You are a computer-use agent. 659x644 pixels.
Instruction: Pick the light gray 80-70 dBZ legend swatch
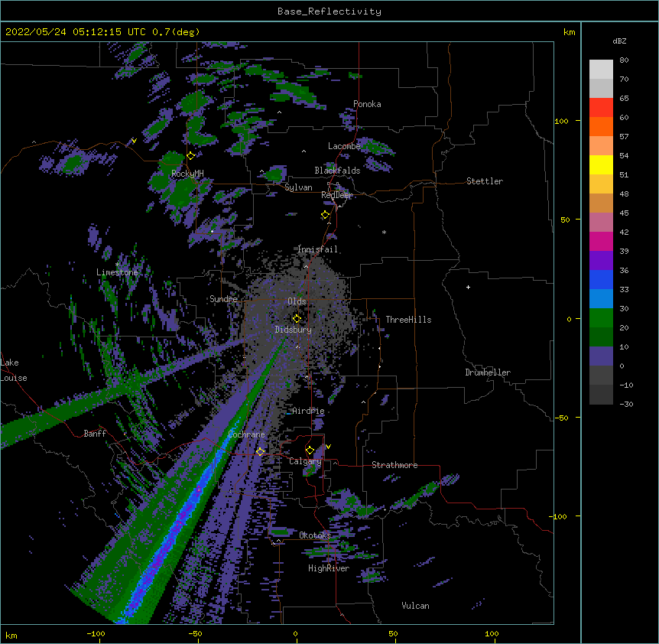click(x=601, y=70)
